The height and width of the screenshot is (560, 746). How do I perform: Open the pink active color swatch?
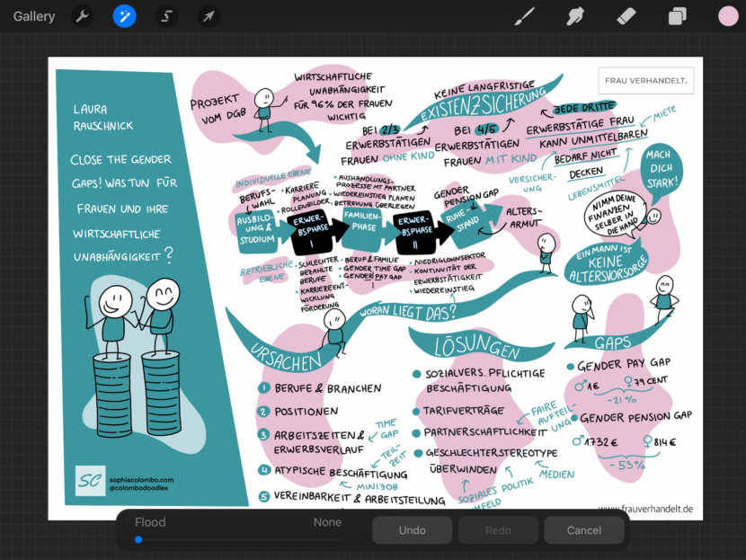[x=727, y=16]
